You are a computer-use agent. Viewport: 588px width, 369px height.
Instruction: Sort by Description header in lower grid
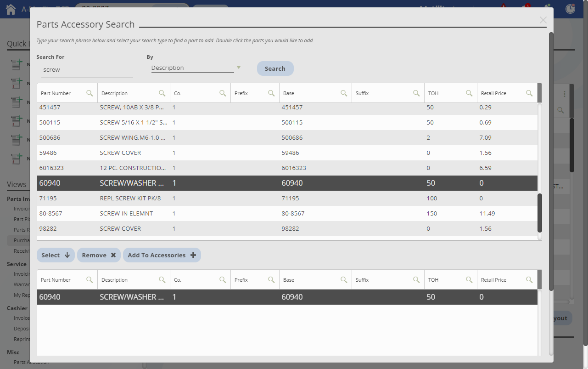tap(114, 280)
